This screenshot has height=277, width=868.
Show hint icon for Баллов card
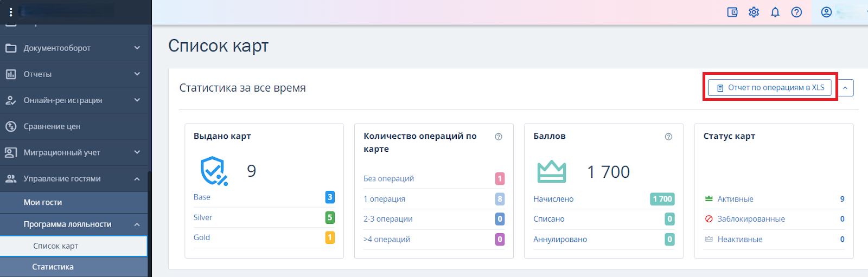click(668, 137)
